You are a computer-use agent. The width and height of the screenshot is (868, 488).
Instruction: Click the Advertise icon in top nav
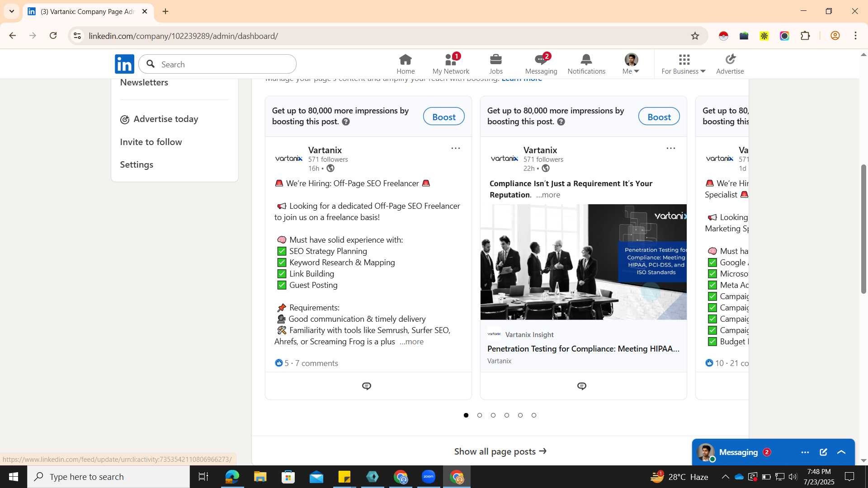[x=730, y=64]
